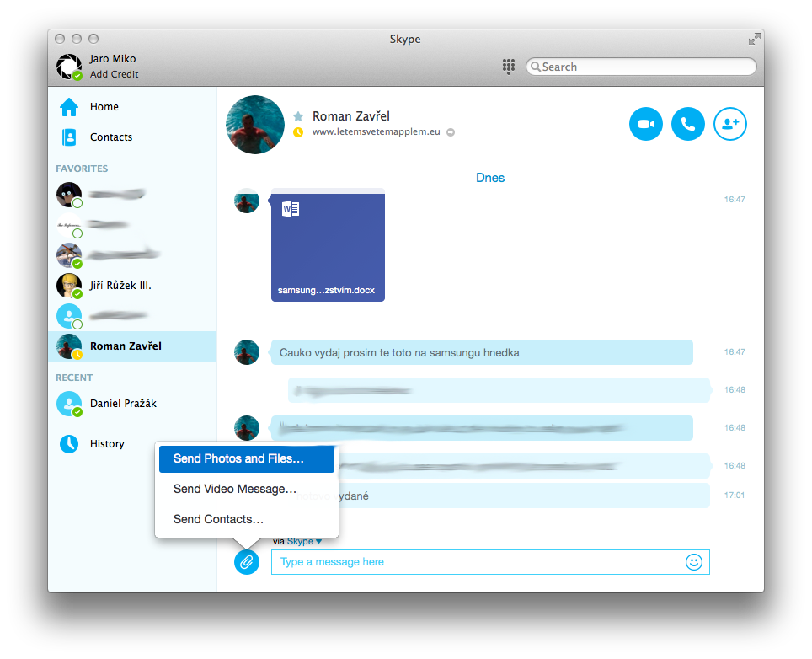Image resolution: width=812 pixels, height=659 pixels.
Task: Open the History view
Action: click(x=107, y=444)
